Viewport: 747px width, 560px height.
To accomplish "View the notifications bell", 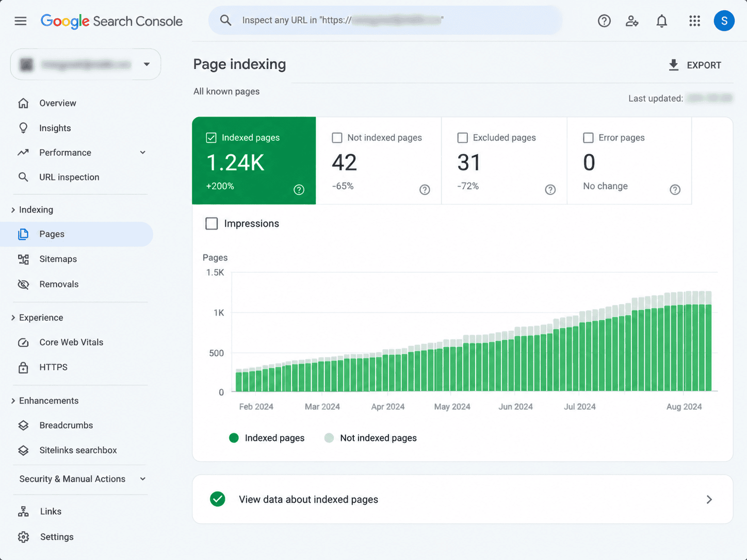I will 662,21.
